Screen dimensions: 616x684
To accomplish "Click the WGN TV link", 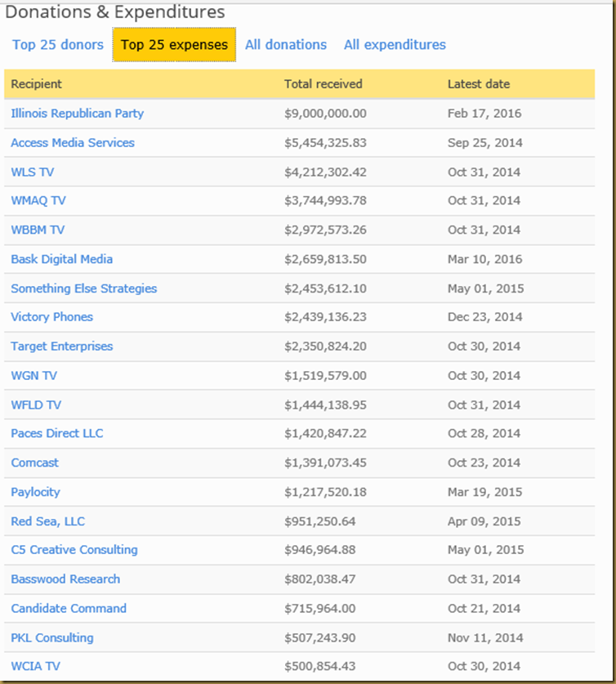I will point(34,376).
